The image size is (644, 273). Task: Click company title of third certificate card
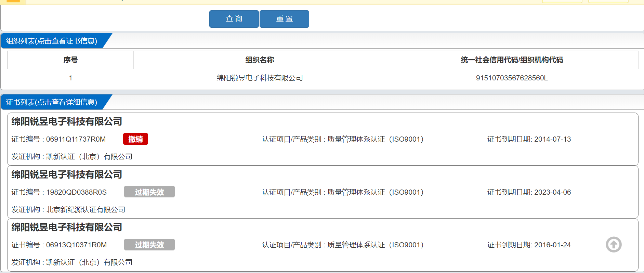(67, 227)
